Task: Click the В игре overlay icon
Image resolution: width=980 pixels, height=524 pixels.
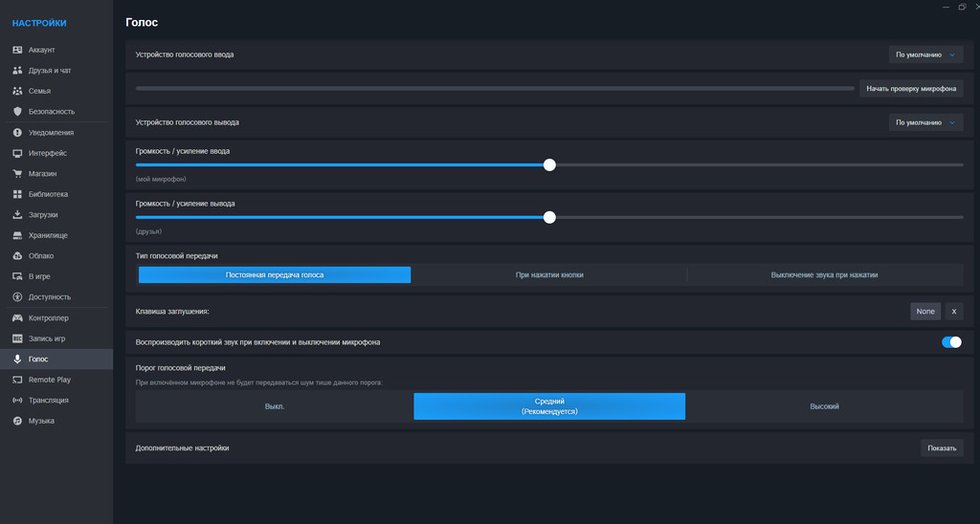Action: [x=17, y=276]
